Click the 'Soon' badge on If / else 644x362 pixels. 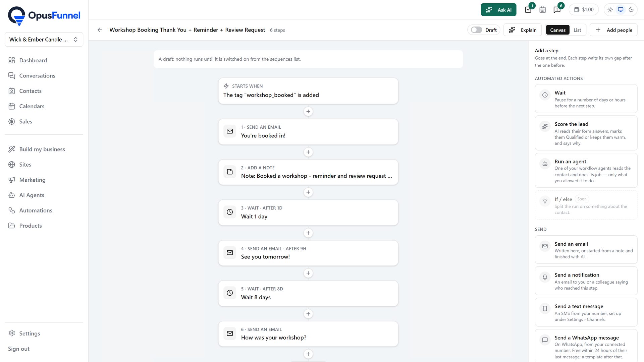tap(582, 199)
